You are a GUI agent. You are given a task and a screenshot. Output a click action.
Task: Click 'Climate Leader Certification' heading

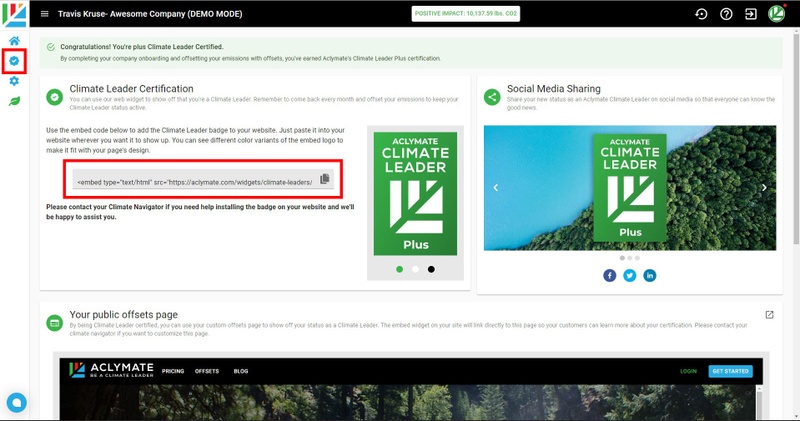(x=132, y=88)
